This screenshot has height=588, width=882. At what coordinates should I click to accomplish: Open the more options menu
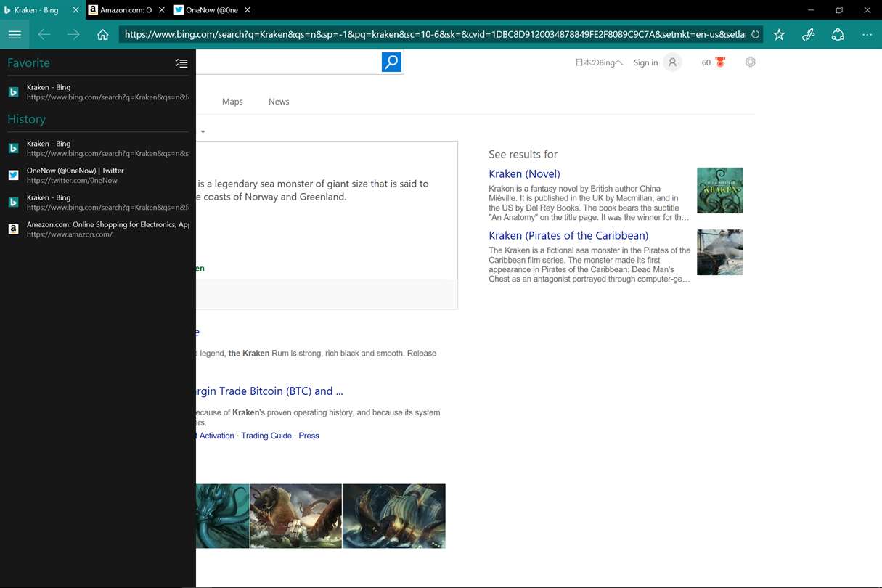click(867, 34)
